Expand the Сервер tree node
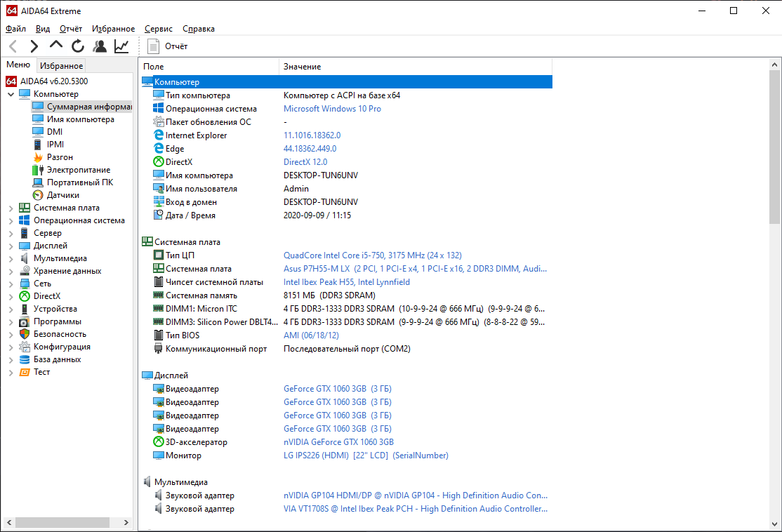The width and height of the screenshot is (782, 532). [x=11, y=233]
